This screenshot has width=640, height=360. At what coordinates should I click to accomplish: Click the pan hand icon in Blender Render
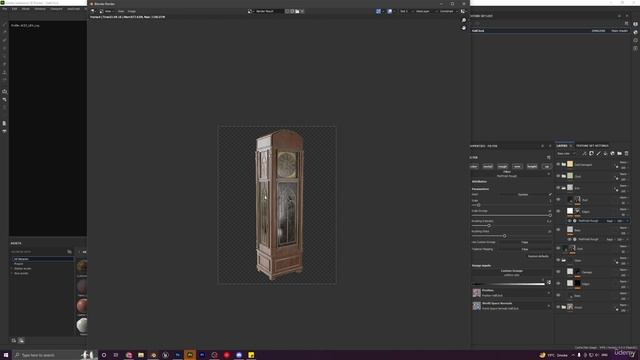464,28
